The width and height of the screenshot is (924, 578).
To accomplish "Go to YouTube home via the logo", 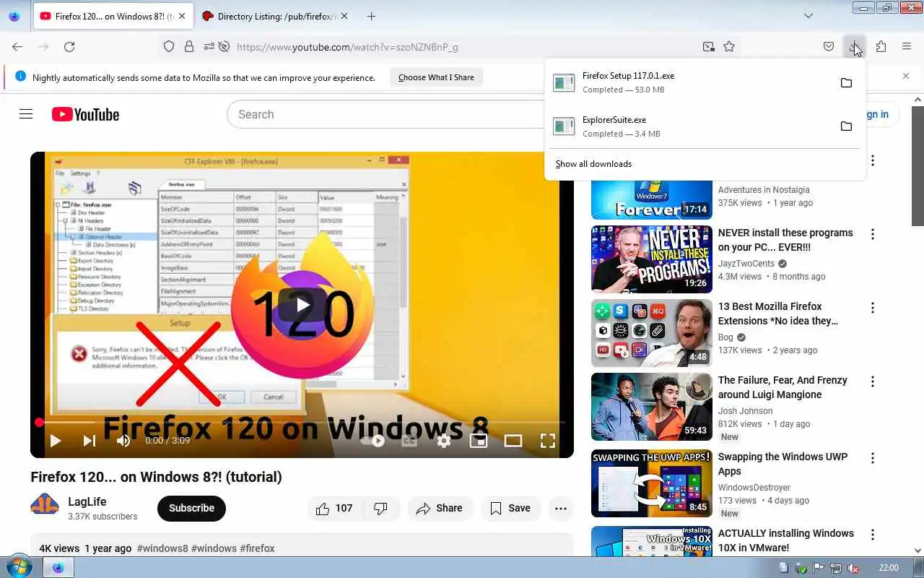I will (85, 114).
